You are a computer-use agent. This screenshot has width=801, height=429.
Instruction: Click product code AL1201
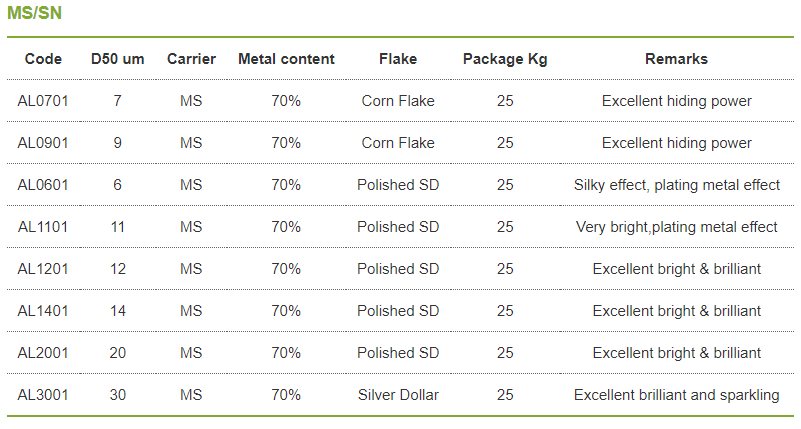click(x=43, y=269)
